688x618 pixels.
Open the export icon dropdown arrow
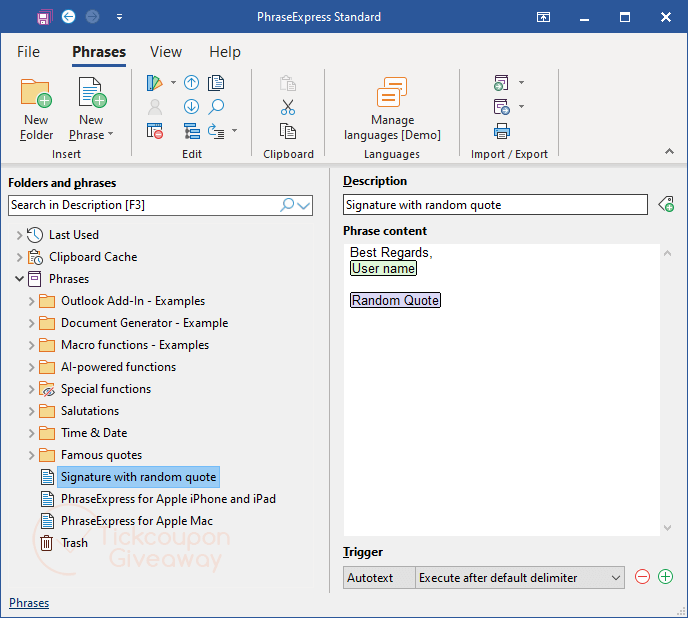(521, 106)
